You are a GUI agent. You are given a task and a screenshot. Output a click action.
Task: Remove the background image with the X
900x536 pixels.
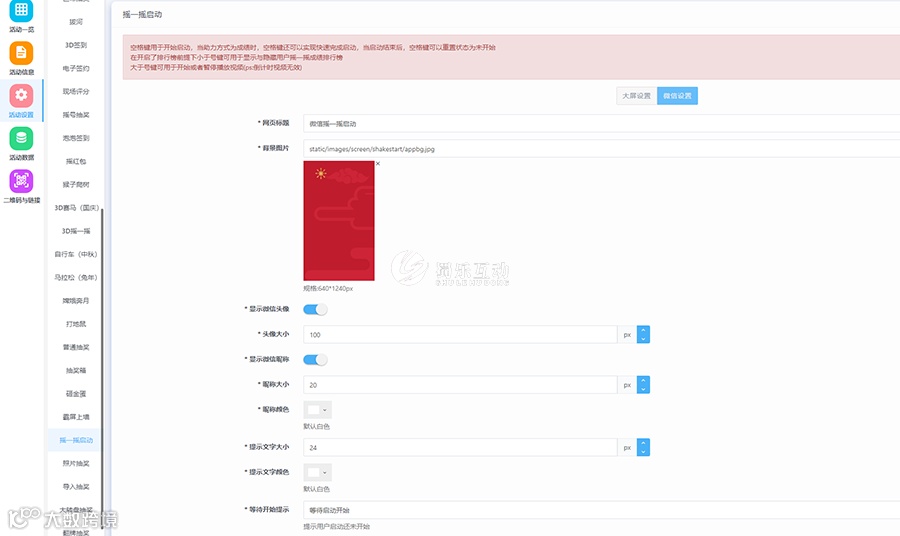tap(378, 164)
